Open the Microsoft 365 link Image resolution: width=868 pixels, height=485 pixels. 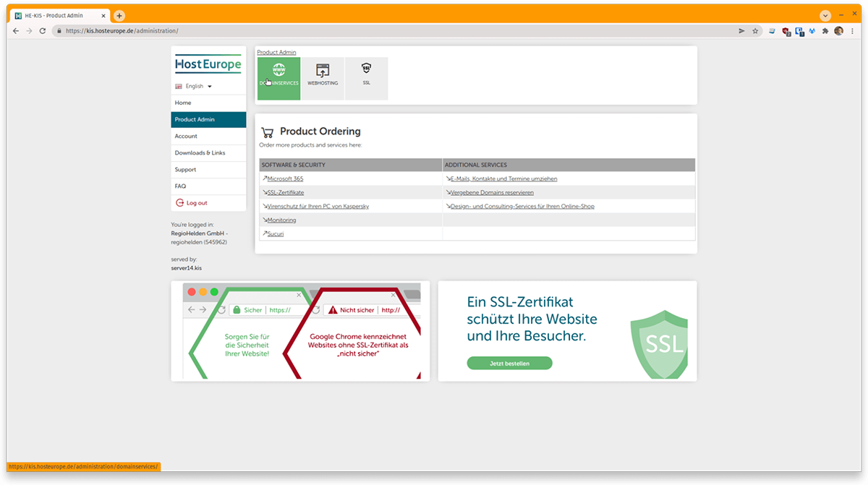point(285,179)
